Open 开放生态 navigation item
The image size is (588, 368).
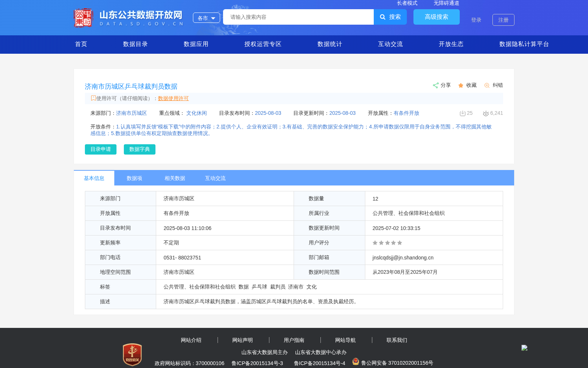pyautogui.click(x=451, y=44)
